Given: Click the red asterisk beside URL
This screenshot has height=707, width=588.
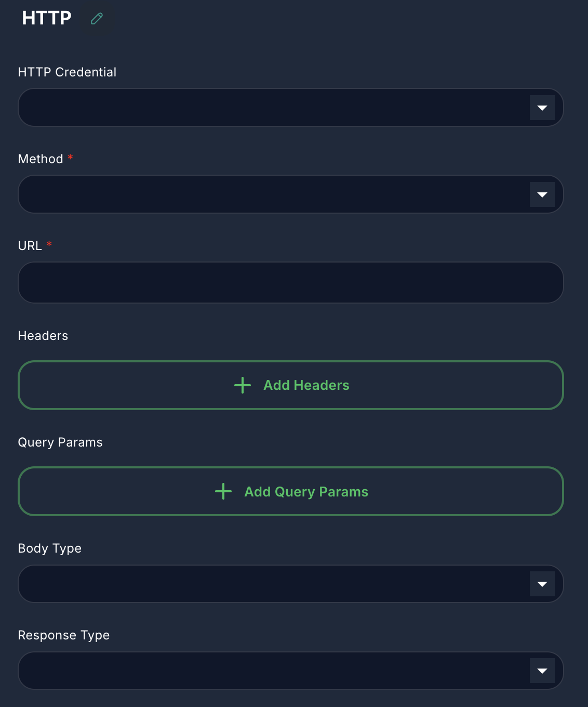Looking at the screenshot, I should click(49, 245).
